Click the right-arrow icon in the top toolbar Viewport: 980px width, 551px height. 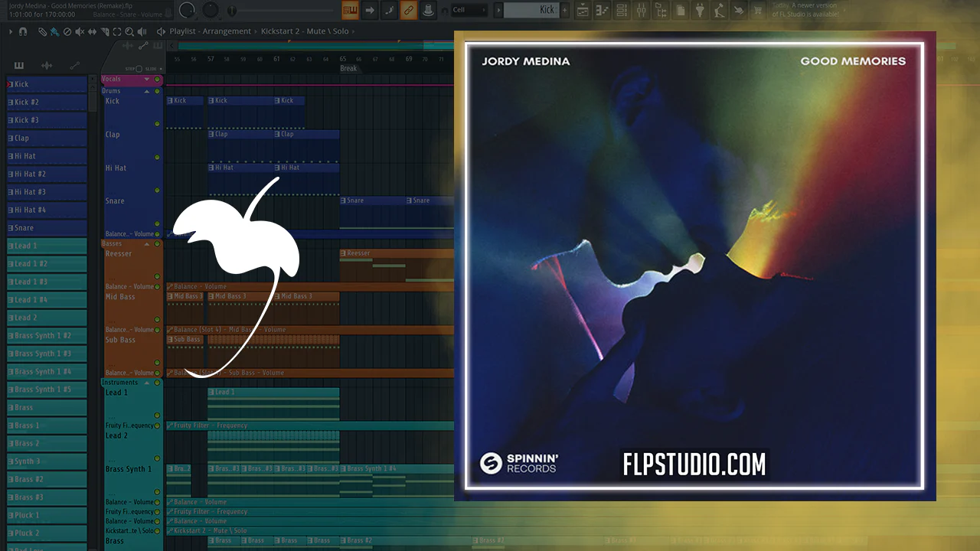click(370, 10)
